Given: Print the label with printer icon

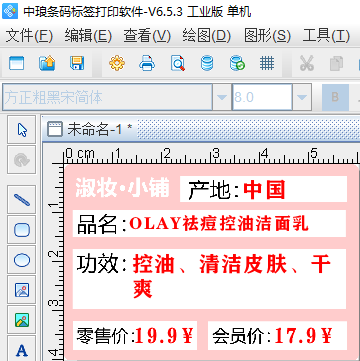Looking at the screenshot, I should click(147, 63).
